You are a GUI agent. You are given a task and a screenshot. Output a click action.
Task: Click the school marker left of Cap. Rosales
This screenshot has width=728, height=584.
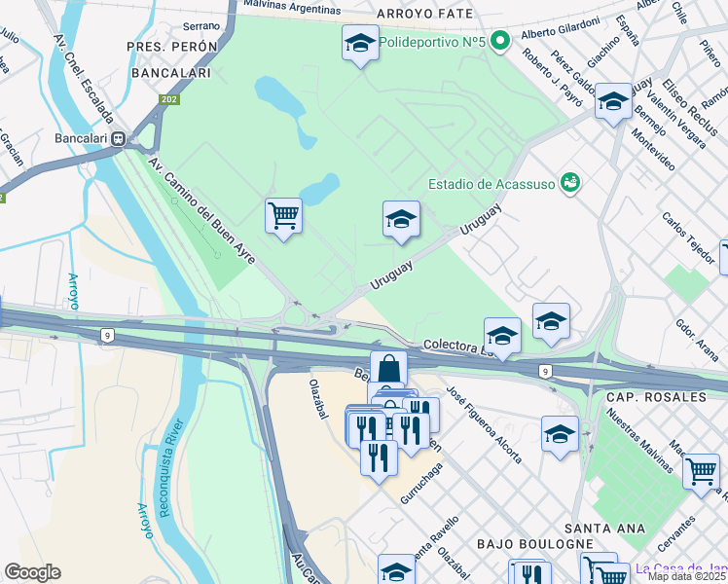pyautogui.click(x=560, y=435)
